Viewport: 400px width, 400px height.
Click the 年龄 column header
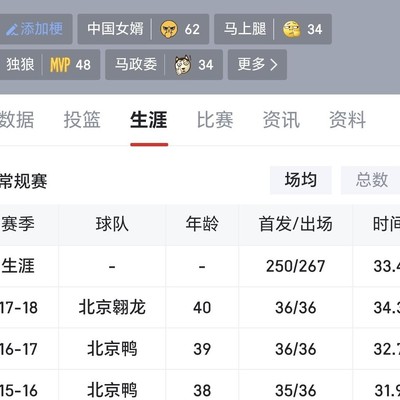click(x=202, y=224)
